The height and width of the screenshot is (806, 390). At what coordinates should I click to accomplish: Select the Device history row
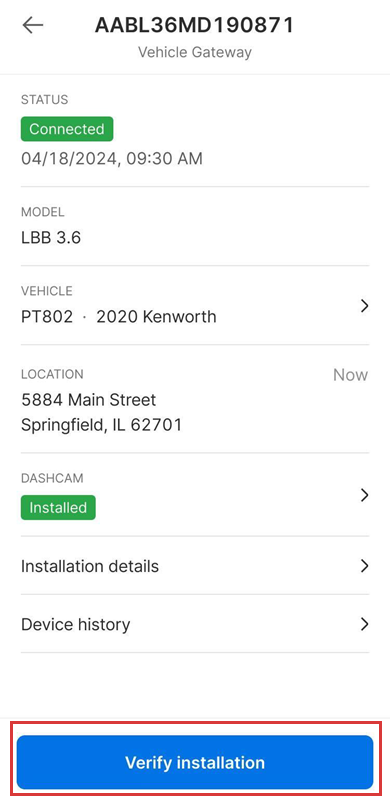[x=195, y=624]
